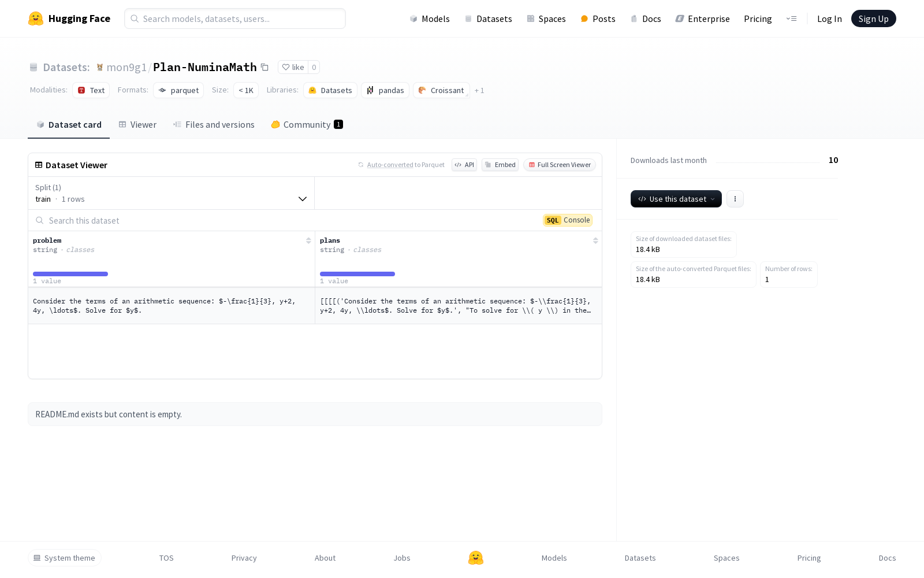The image size is (924, 578).
Task: Click the Datasets stack icon in breadcrumb
Action: click(x=33, y=67)
